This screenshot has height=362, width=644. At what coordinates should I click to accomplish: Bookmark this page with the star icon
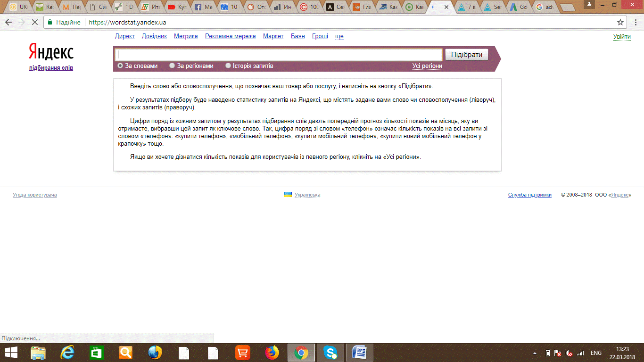[620, 22]
